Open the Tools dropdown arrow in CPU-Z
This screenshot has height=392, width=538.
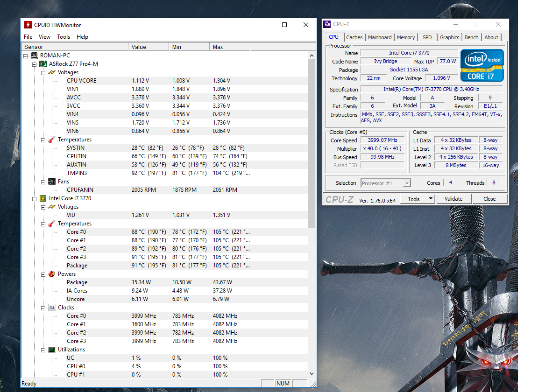tap(431, 199)
